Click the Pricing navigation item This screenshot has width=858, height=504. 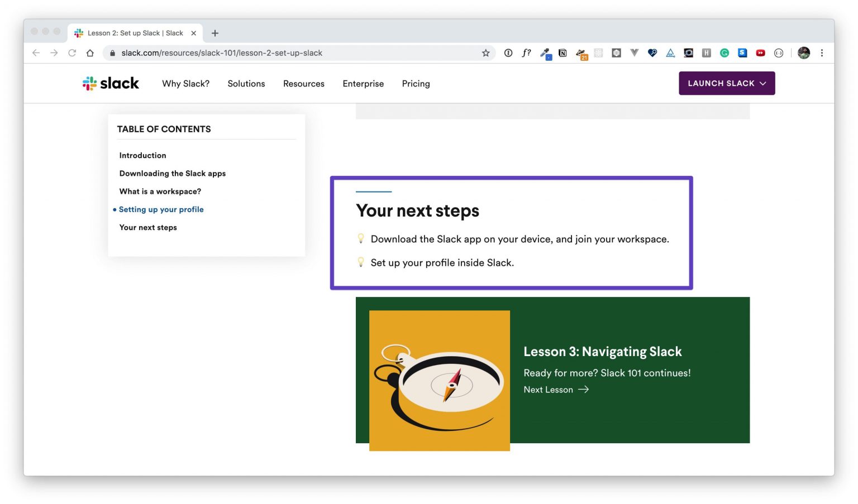click(416, 84)
